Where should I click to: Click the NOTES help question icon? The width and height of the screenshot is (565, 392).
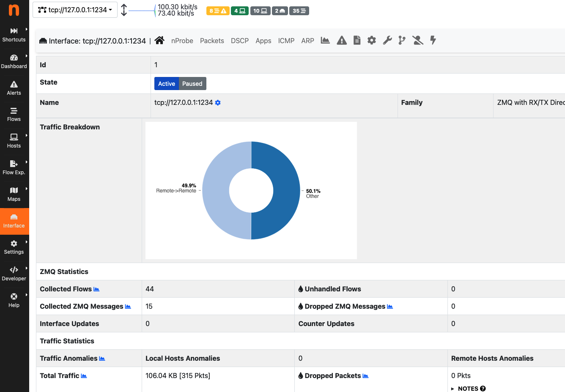tap(483, 389)
